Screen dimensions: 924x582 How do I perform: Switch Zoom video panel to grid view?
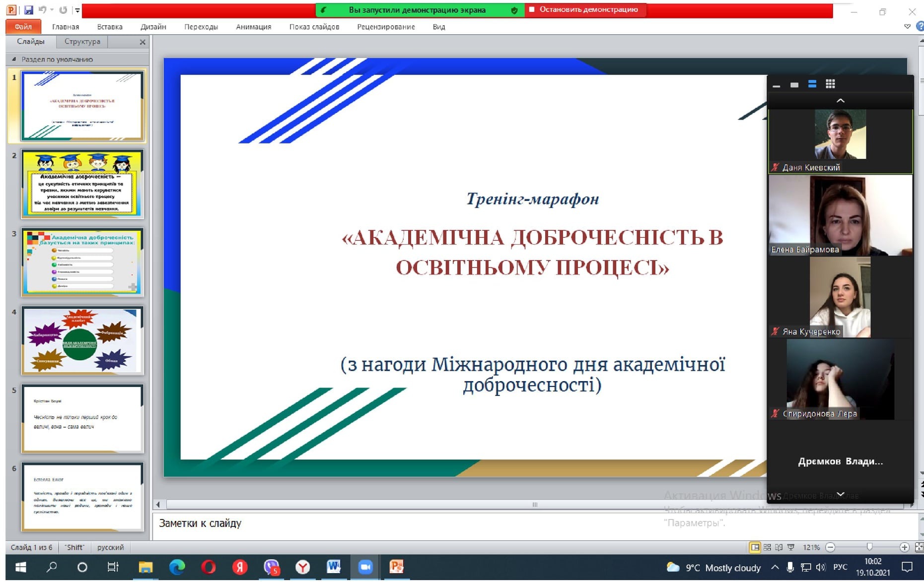tap(830, 84)
